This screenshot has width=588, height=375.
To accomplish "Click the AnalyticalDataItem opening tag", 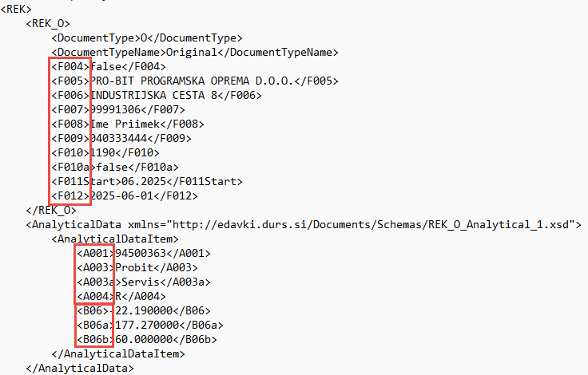I will coord(115,239).
